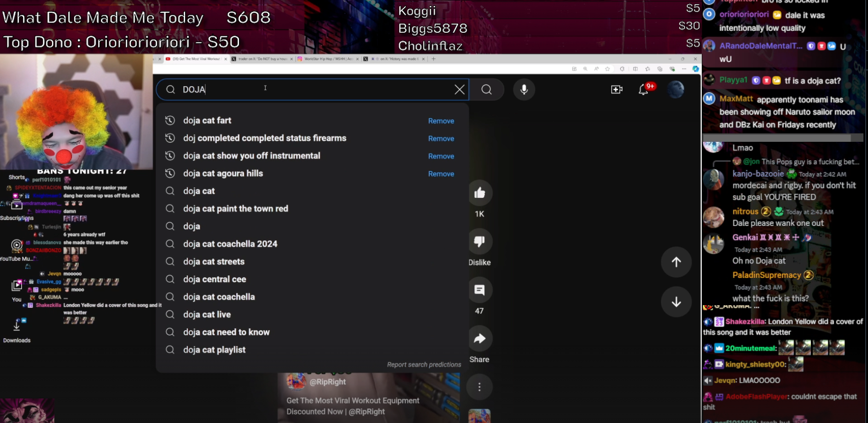Select suggestion 'doja cat show you off instrumental'
Viewport: 868px width, 423px height.
pos(251,156)
